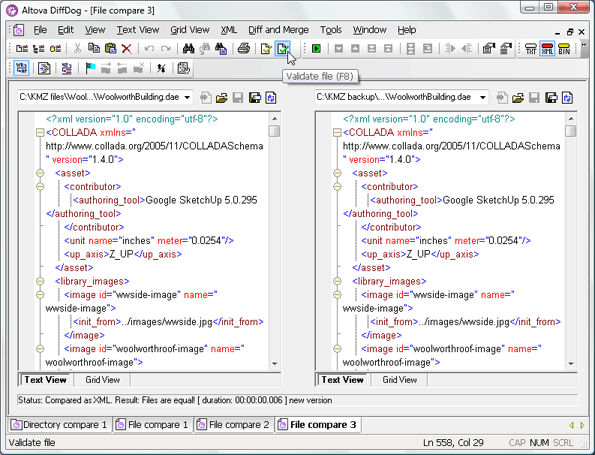Open the Tools menu

click(x=331, y=30)
